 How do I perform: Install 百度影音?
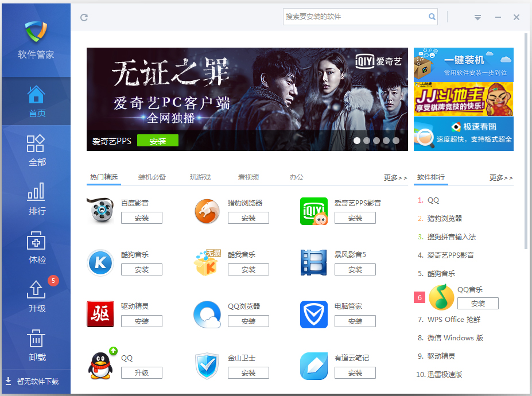(x=142, y=218)
